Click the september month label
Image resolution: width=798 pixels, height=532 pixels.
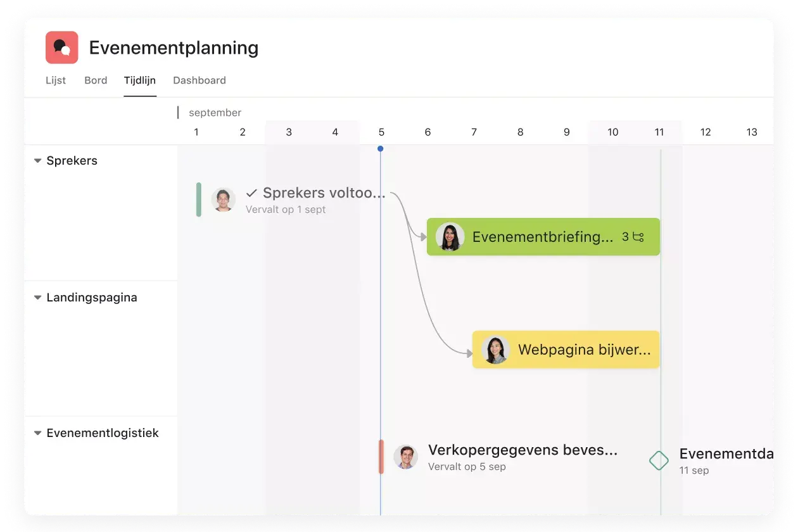pyautogui.click(x=215, y=113)
